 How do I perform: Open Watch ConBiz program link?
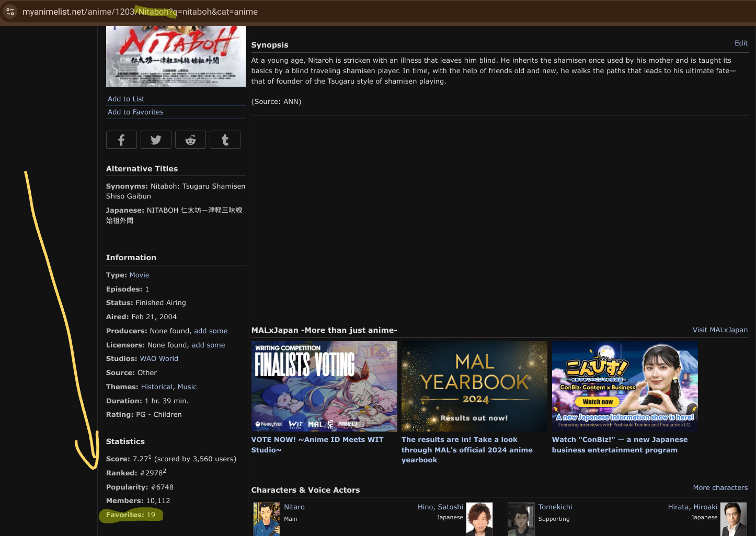coord(620,445)
